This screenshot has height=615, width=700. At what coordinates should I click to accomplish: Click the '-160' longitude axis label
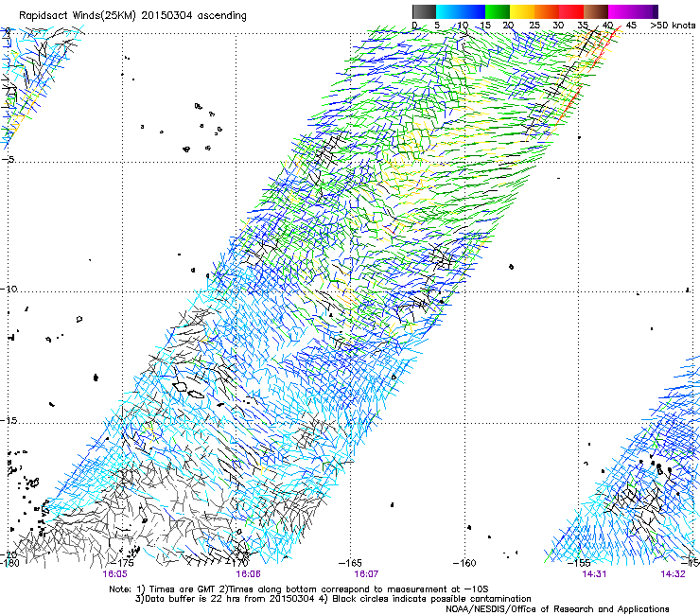click(464, 563)
